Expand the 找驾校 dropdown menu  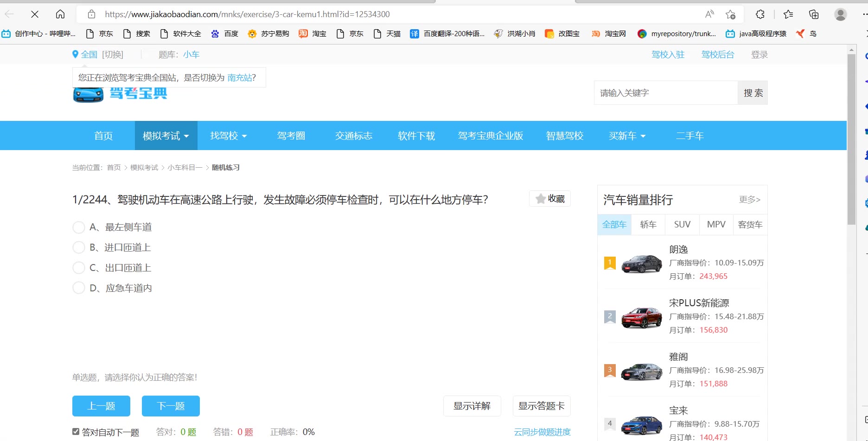(x=228, y=136)
